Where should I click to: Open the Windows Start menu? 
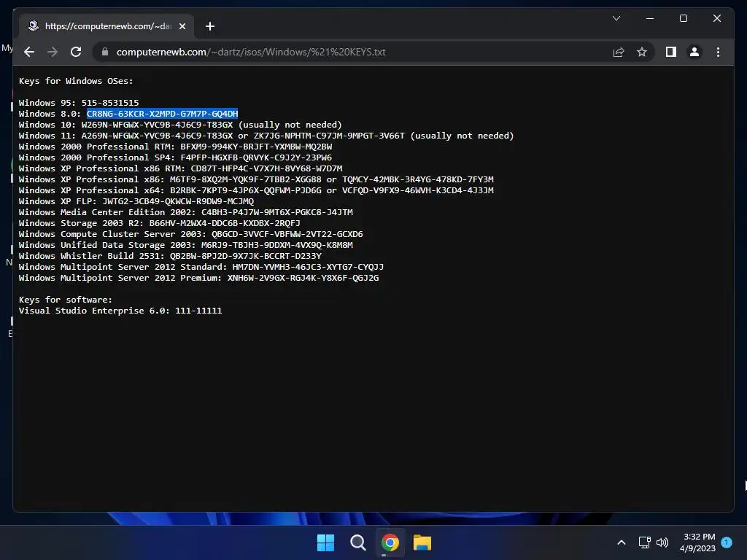click(325, 542)
